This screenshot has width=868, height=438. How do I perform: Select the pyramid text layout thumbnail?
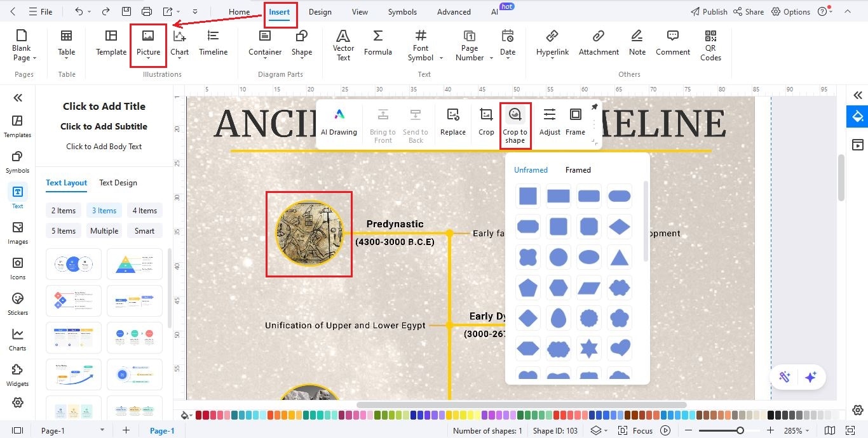pyautogui.click(x=135, y=263)
